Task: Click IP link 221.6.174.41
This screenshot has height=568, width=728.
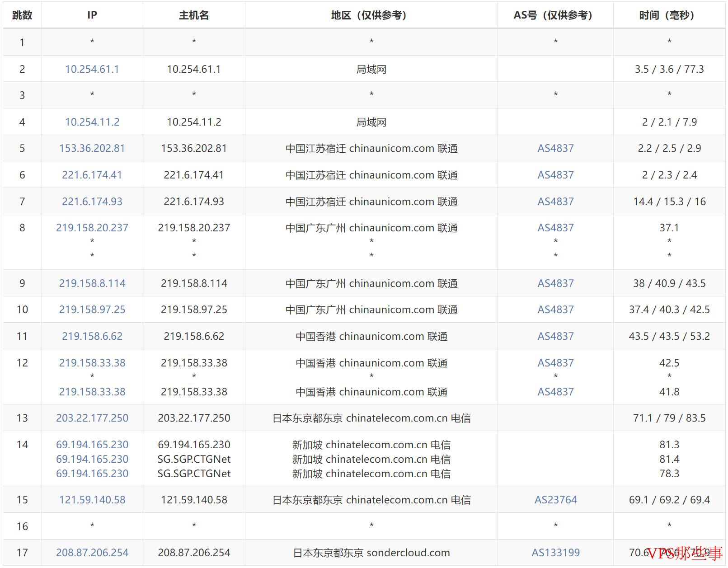Action: click(x=92, y=175)
